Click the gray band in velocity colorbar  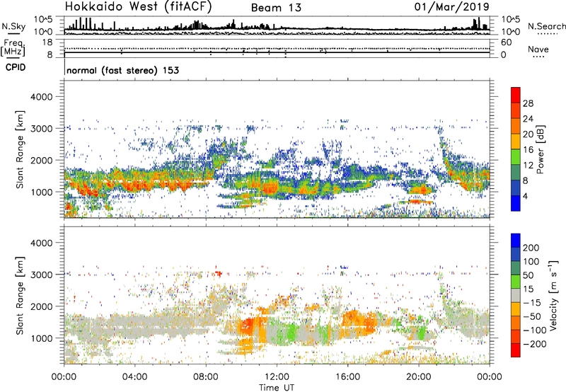516,295
